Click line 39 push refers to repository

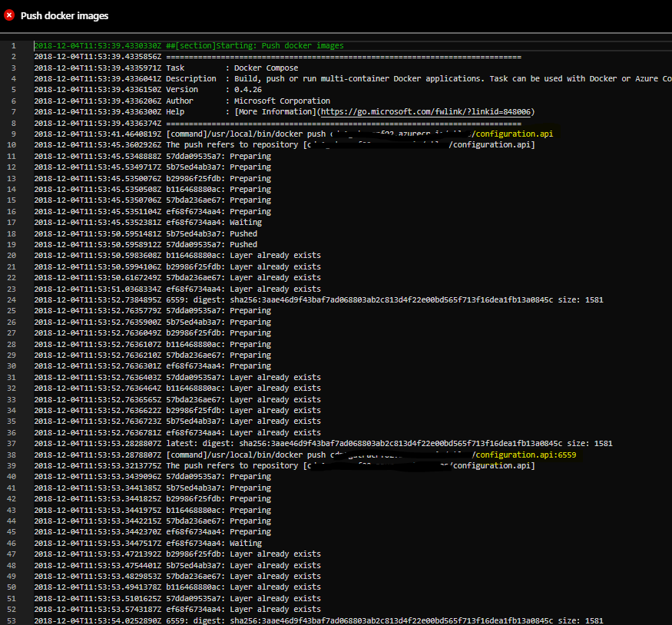[x=285, y=465]
